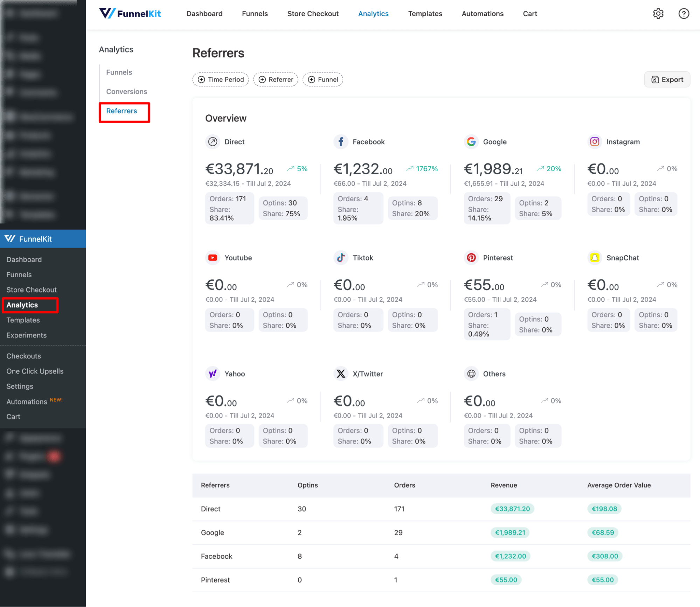Click the Yahoo referrer icon
Screen dimensions: 700x607
[x=213, y=374]
